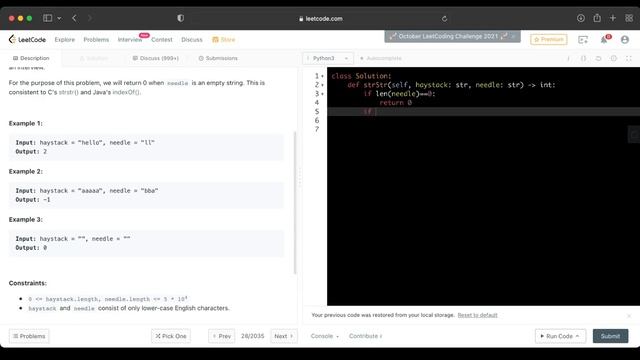Open the Python3 language dropdown
This screenshot has height=360, width=640.
[x=328, y=58]
